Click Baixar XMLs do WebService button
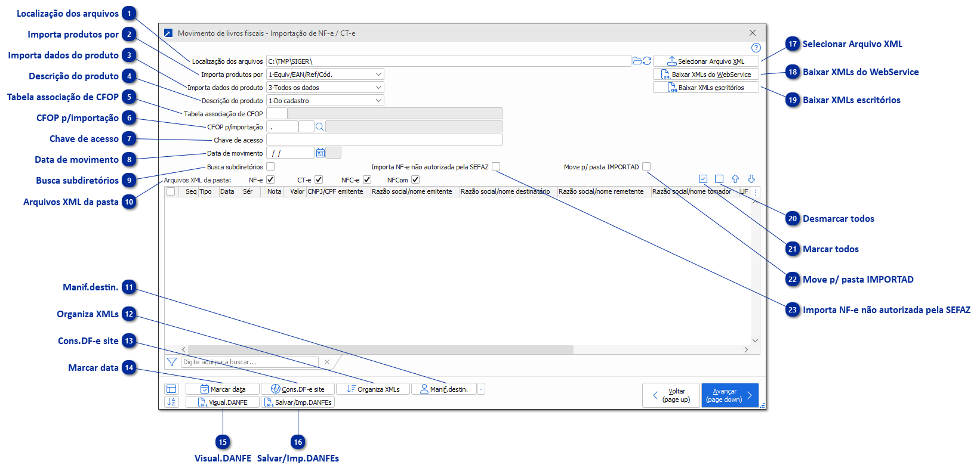980x474 pixels. tap(706, 74)
